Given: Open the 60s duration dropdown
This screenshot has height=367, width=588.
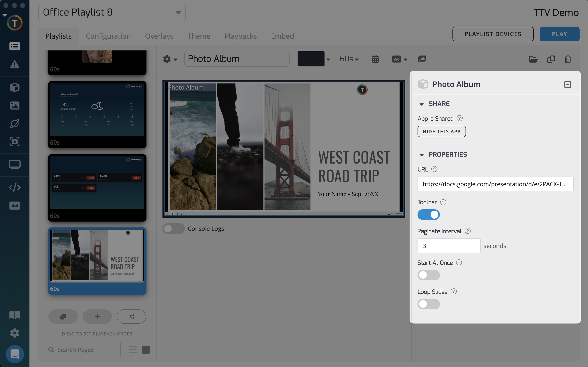Looking at the screenshot, I should (349, 59).
